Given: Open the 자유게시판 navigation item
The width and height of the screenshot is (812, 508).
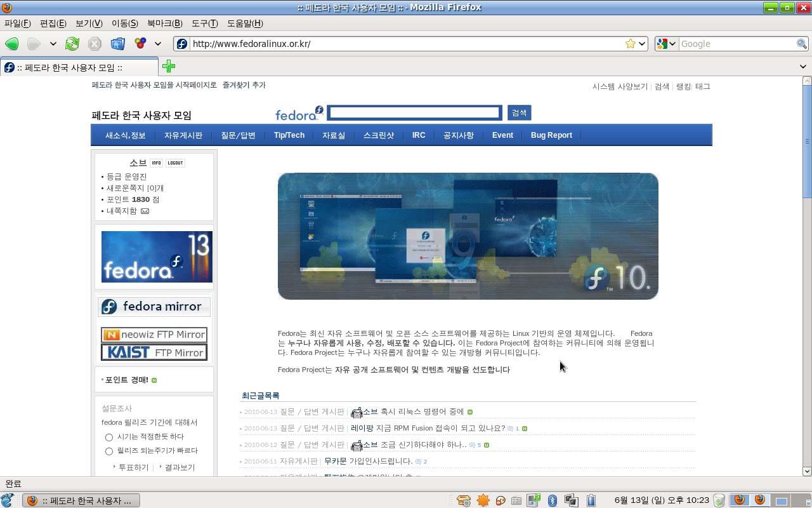Looking at the screenshot, I should pyautogui.click(x=183, y=135).
